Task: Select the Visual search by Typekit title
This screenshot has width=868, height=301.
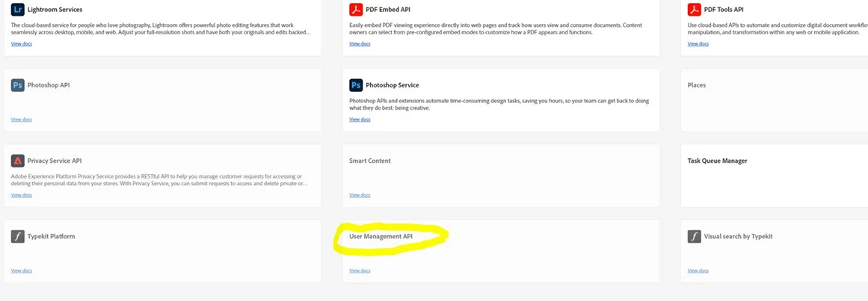Action: (x=739, y=236)
